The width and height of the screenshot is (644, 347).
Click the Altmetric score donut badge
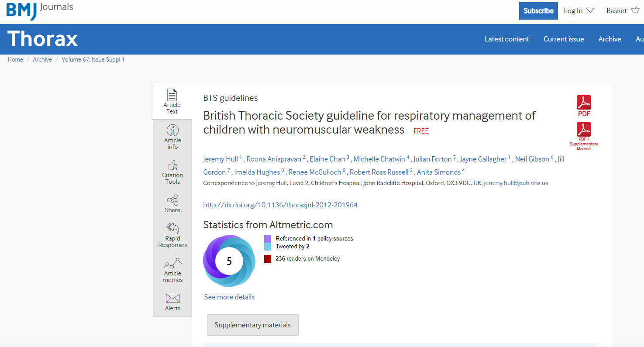[x=229, y=261]
